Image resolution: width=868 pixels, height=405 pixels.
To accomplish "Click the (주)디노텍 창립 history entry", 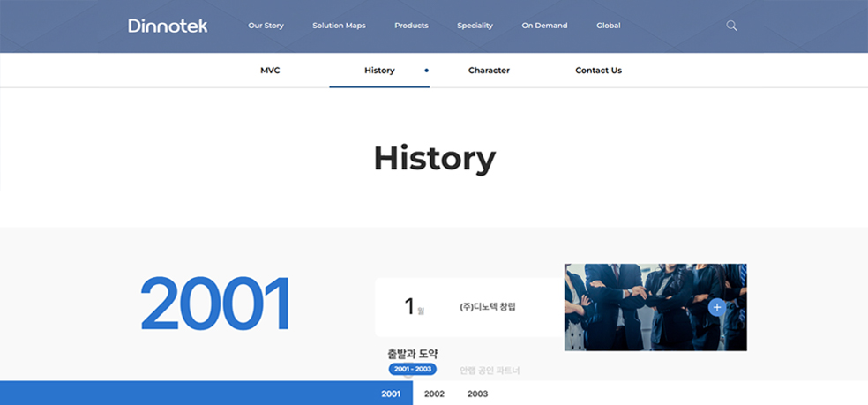I will point(487,307).
